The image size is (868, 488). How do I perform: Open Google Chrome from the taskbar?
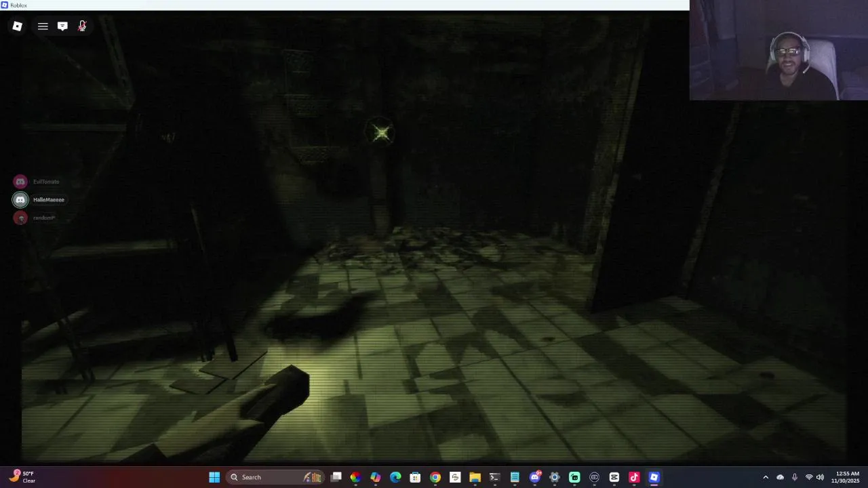(x=435, y=477)
